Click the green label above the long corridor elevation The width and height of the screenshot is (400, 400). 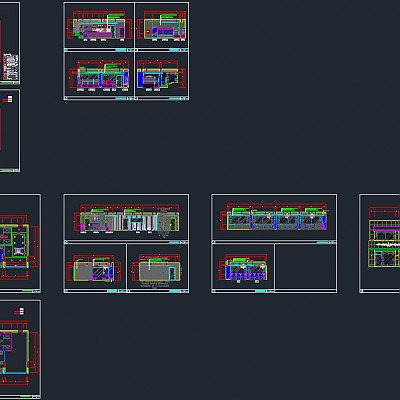(x=99, y=210)
